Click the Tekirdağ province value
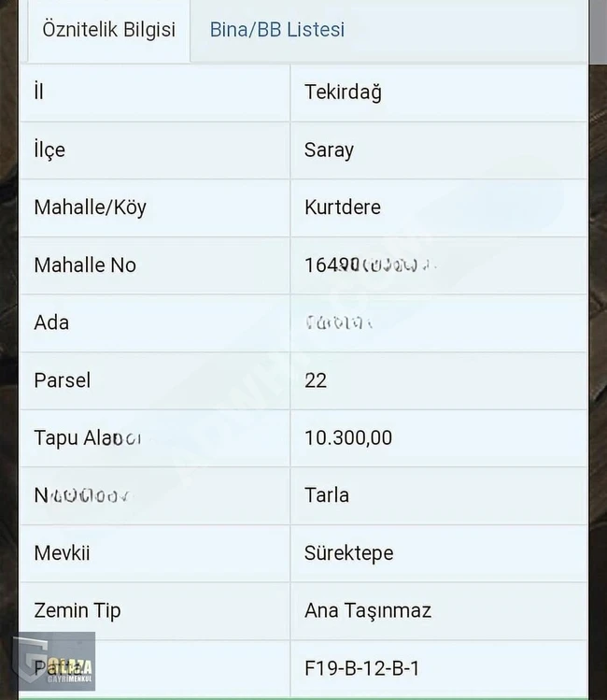 point(343,93)
